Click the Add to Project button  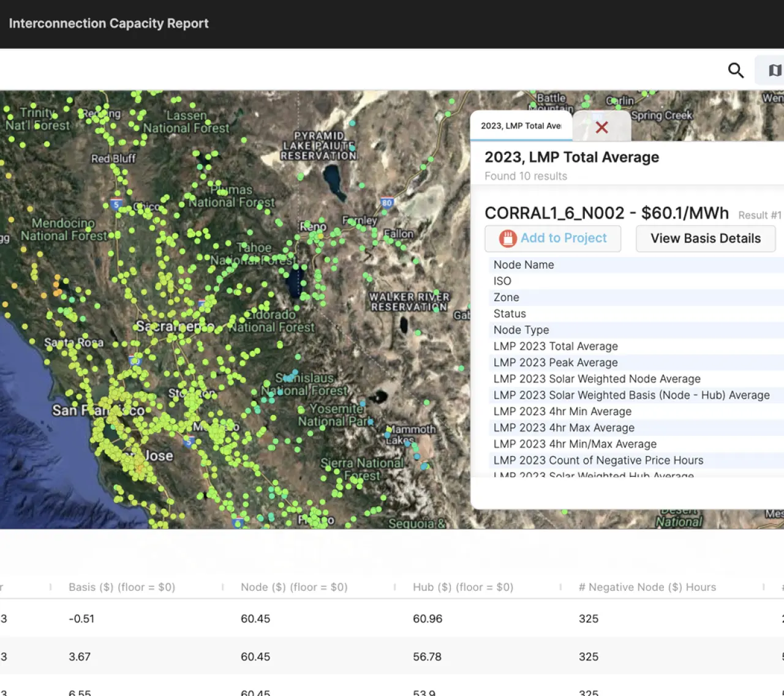click(x=553, y=238)
